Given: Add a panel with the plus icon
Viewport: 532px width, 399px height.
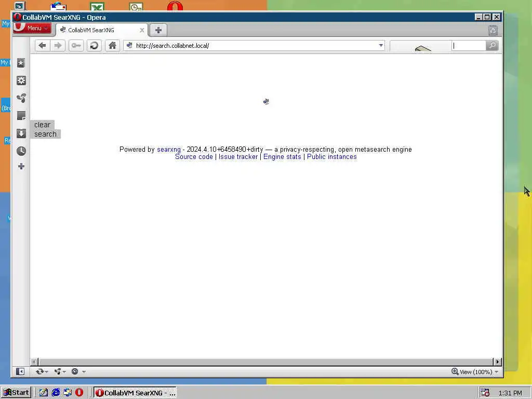Looking at the screenshot, I should pyautogui.click(x=21, y=166).
